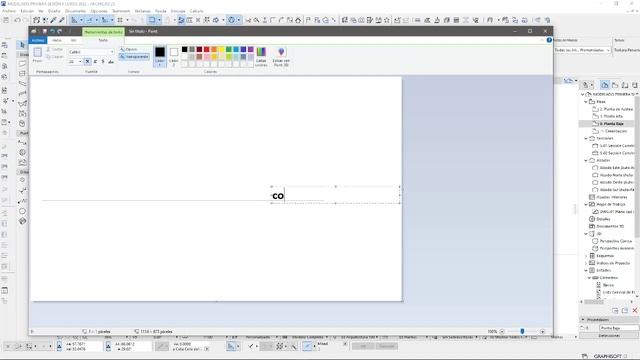Switch to Paint's Ver tab

(x=73, y=40)
